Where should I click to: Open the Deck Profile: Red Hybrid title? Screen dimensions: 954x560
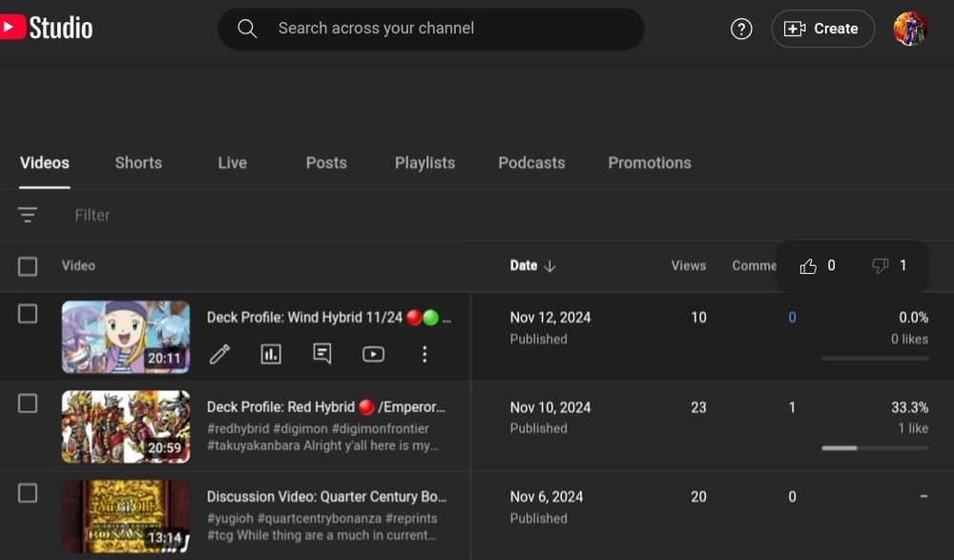point(326,406)
